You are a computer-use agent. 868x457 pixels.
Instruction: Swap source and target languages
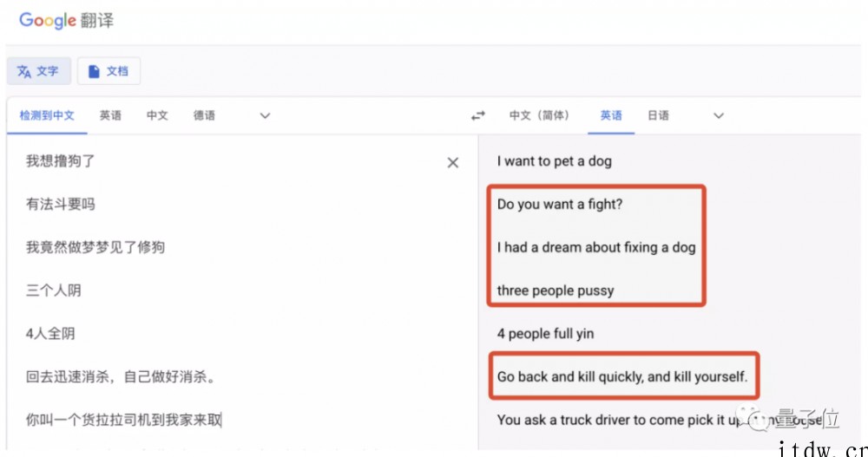[477, 115]
